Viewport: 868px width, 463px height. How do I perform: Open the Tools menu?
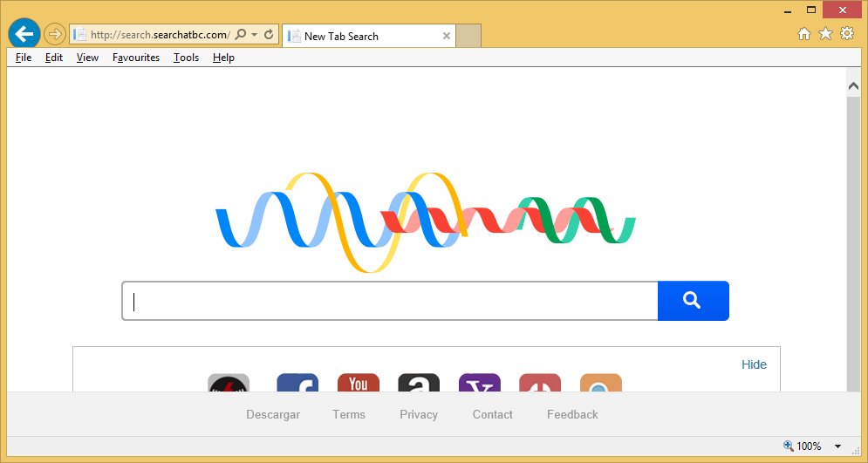point(186,58)
